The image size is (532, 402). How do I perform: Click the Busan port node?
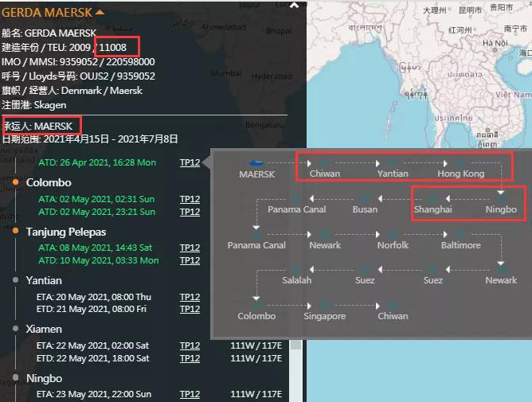(x=365, y=198)
